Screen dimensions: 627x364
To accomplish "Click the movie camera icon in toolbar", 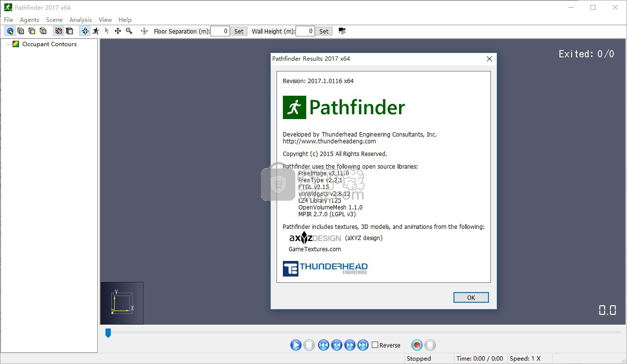I will click(342, 31).
